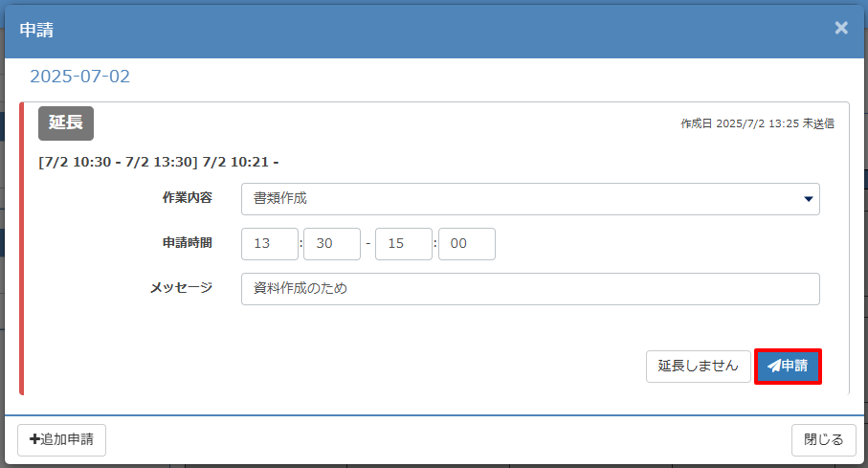Click the end minute field showing 00
Viewport: 868px width, 468px height.
pos(467,244)
